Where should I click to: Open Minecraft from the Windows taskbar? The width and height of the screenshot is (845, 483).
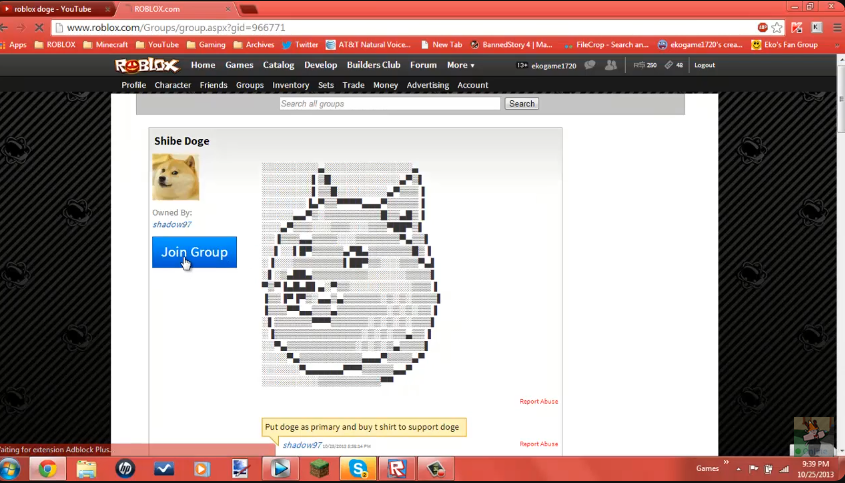(x=322, y=468)
